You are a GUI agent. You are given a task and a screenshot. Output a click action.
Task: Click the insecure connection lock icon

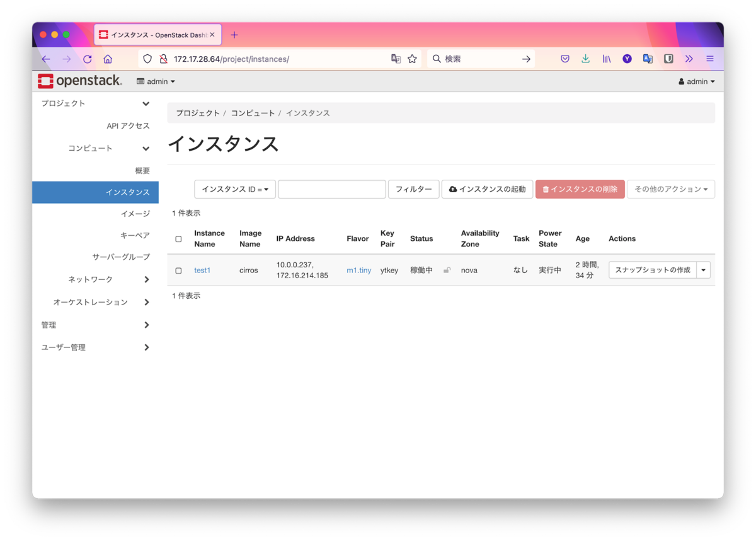[x=163, y=59]
